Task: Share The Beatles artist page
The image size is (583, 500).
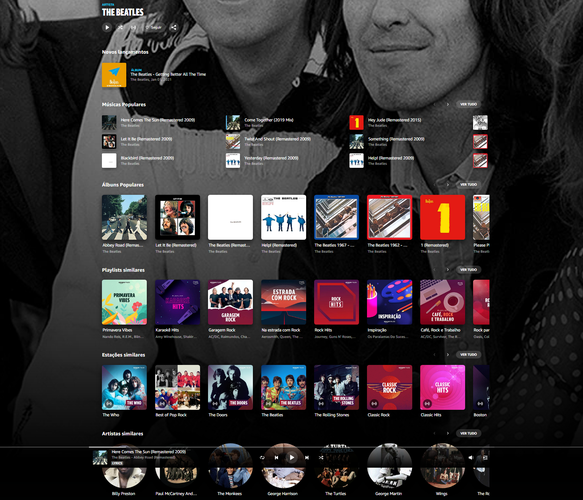Action: (174, 27)
